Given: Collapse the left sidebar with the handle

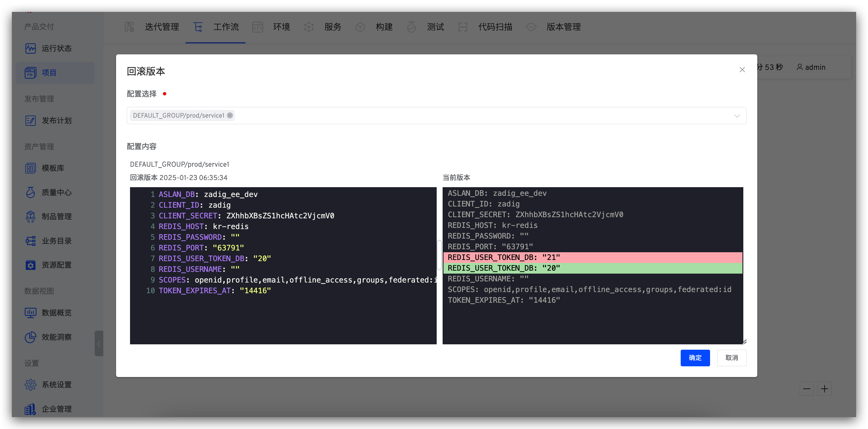Looking at the screenshot, I should point(99,344).
